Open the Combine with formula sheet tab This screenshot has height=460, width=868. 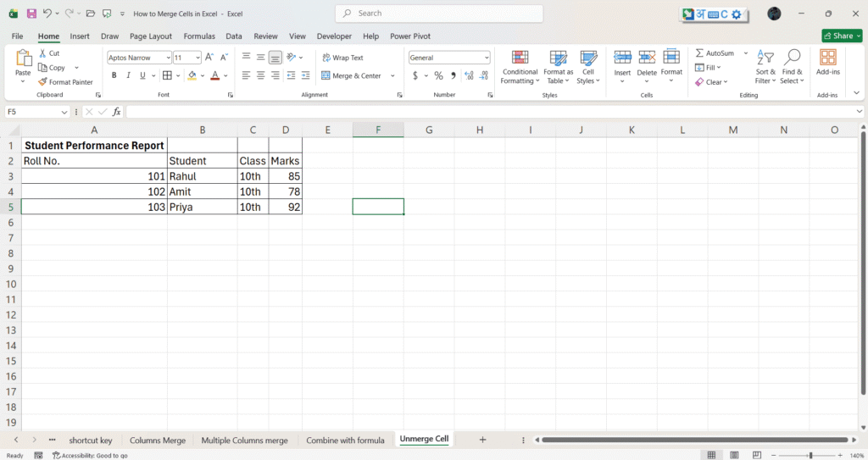[346, 440]
